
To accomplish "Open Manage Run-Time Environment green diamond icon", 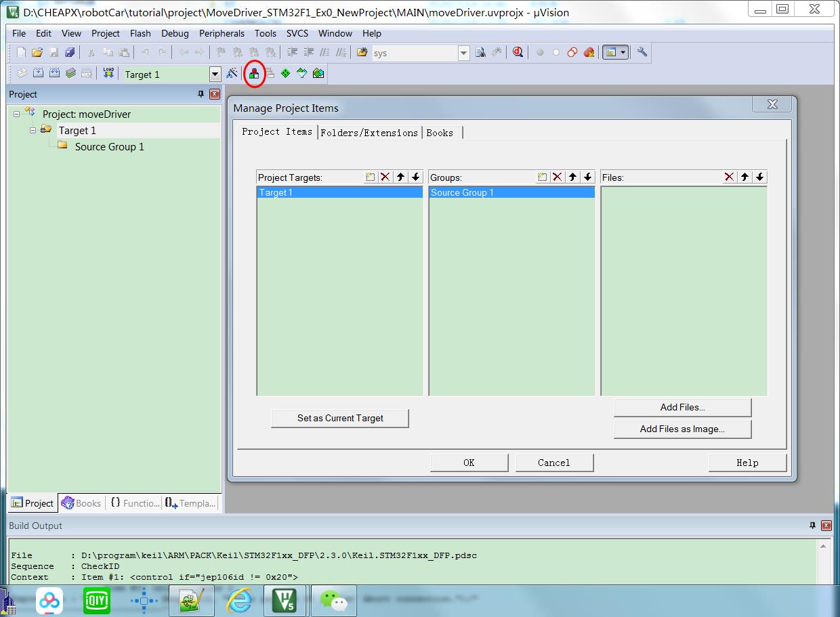I will 285,73.
